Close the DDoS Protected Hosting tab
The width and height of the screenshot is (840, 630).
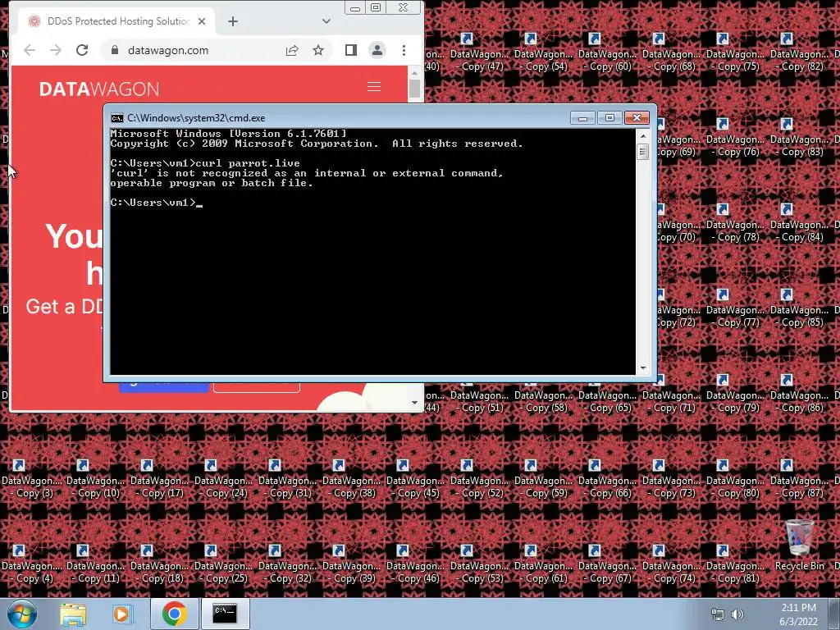point(202,21)
